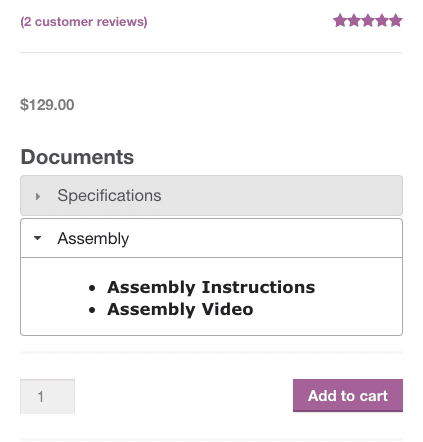Image resolution: width=423 pixels, height=442 pixels.
Task: Click the second star in the rating
Action: [354, 20]
